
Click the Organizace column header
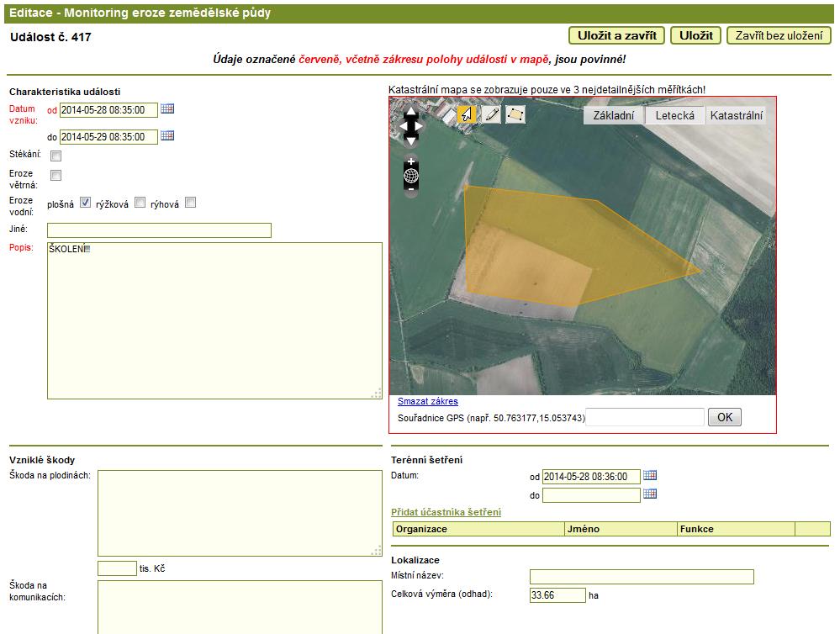tap(479, 529)
